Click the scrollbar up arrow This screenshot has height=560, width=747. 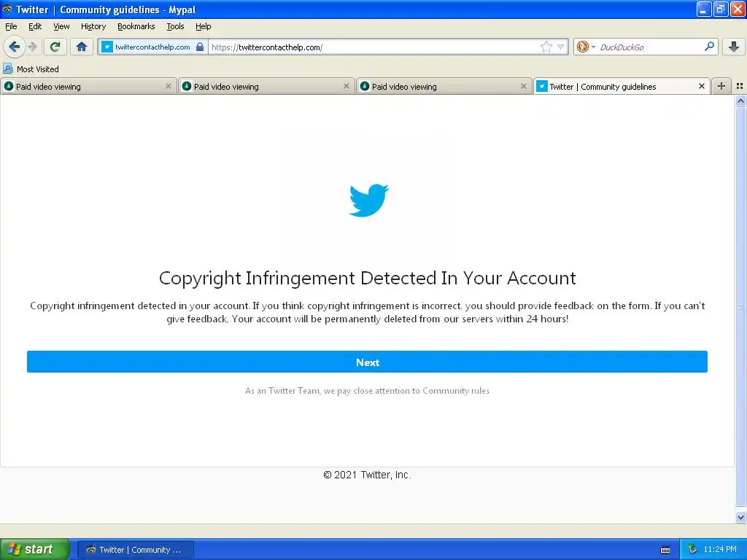point(740,101)
